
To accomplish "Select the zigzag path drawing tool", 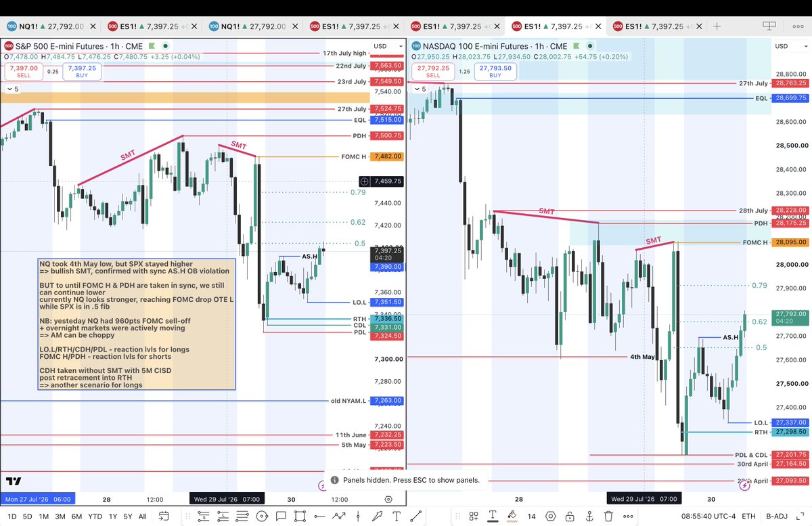I will coord(339,516).
